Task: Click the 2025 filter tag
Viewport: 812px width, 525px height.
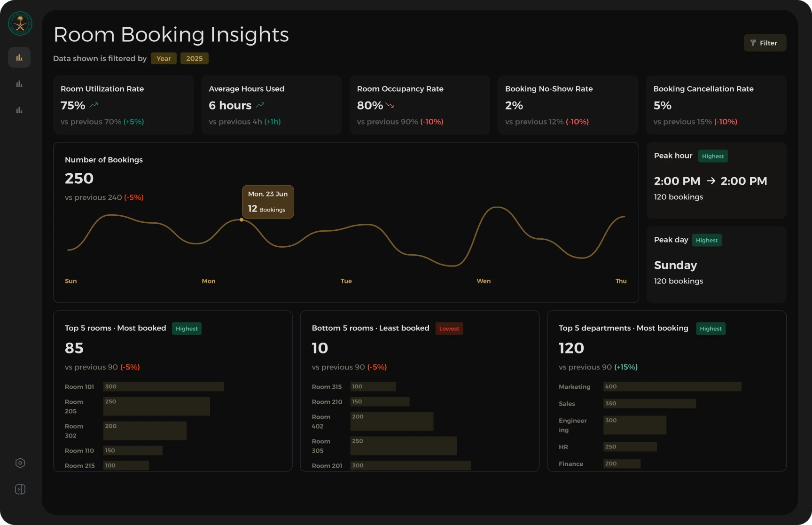Action: pyautogui.click(x=194, y=58)
